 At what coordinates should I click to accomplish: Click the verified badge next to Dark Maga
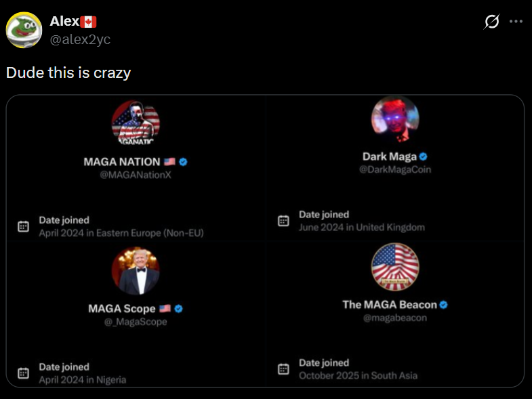424,156
